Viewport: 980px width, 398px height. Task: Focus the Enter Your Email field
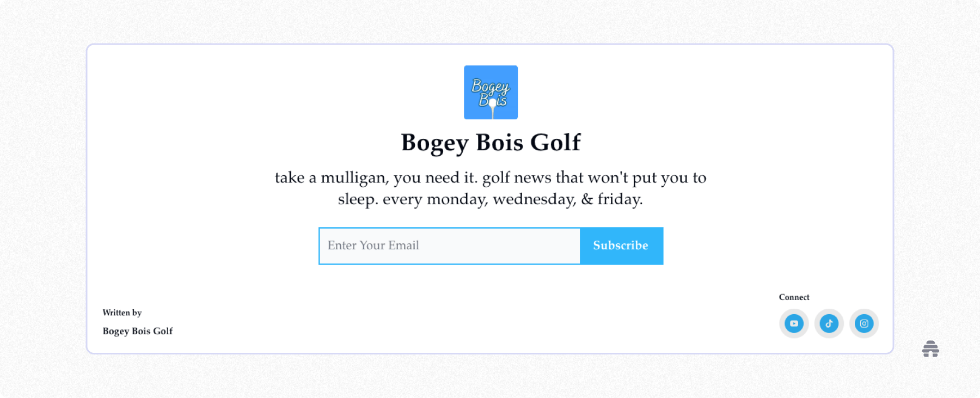tap(449, 246)
